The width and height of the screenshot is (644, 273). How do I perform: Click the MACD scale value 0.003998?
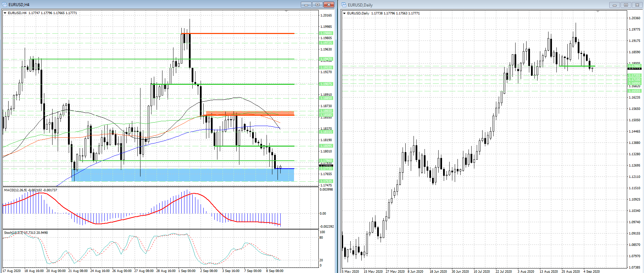point(327,190)
